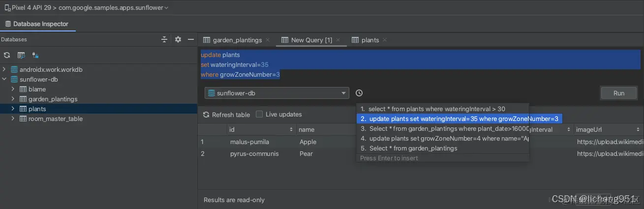Click the room_master_table table icon
The height and width of the screenshot is (209, 644).
23,119
